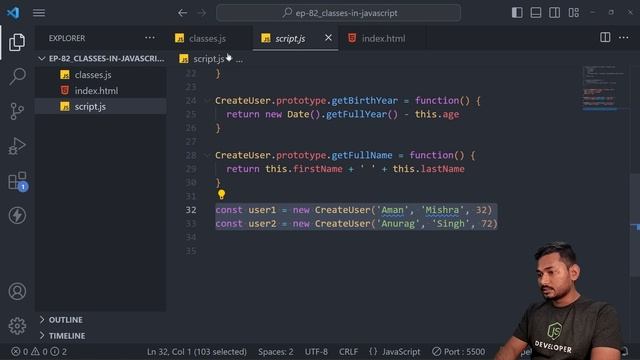Open editor More Actions ellipsis menu

[624, 37]
